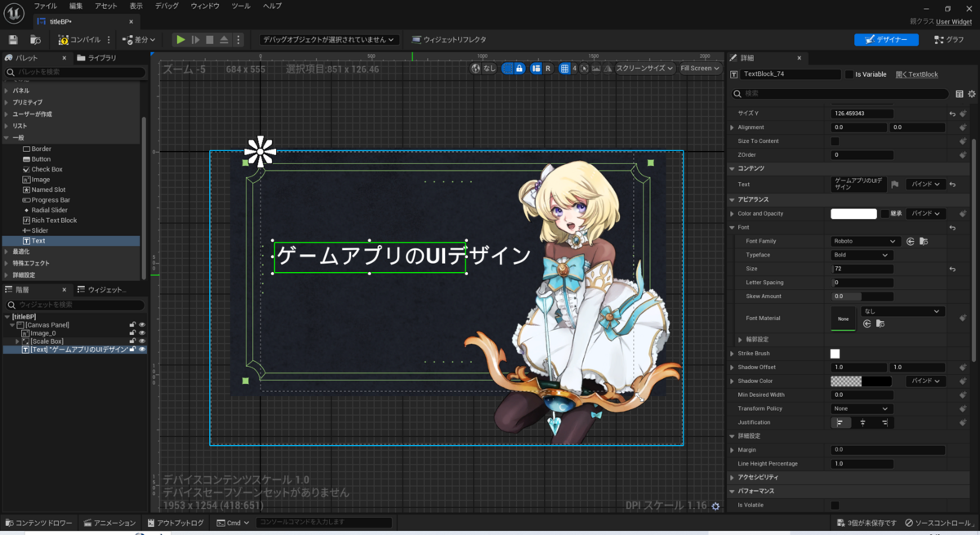Open the Typeface Bold dropdown
Image resolution: width=980 pixels, height=535 pixels.
pyautogui.click(x=862, y=256)
